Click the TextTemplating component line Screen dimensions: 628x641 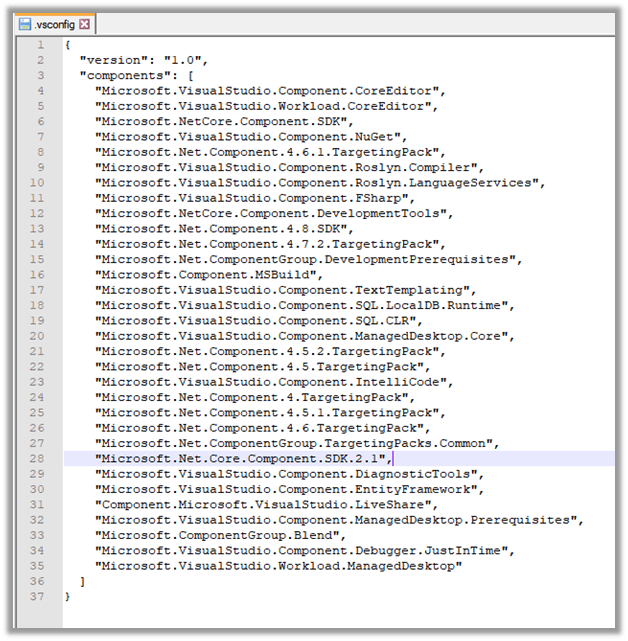(x=285, y=290)
